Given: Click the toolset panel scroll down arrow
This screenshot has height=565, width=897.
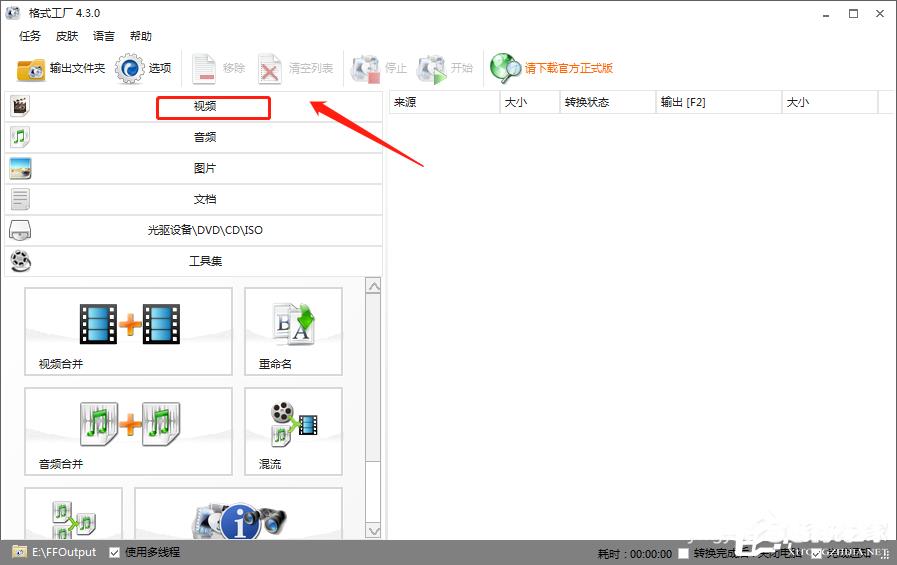Looking at the screenshot, I should click(x=373, y=531).
